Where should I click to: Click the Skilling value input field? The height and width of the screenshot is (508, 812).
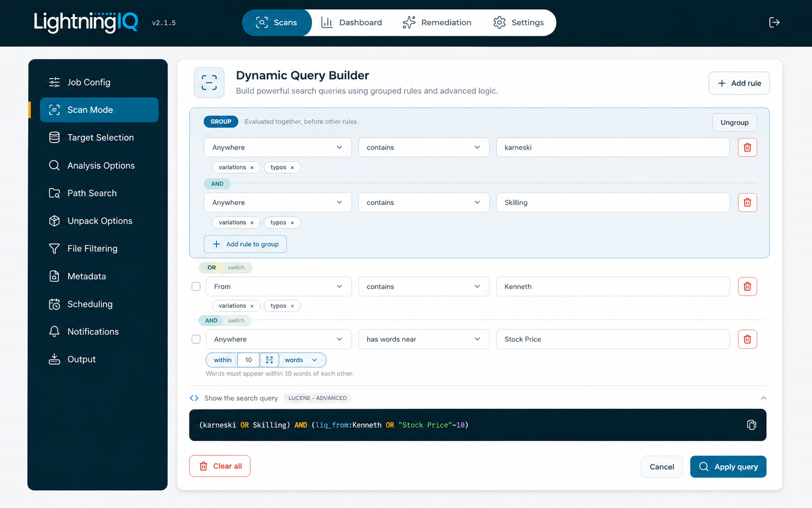click(x=613, y=202)
